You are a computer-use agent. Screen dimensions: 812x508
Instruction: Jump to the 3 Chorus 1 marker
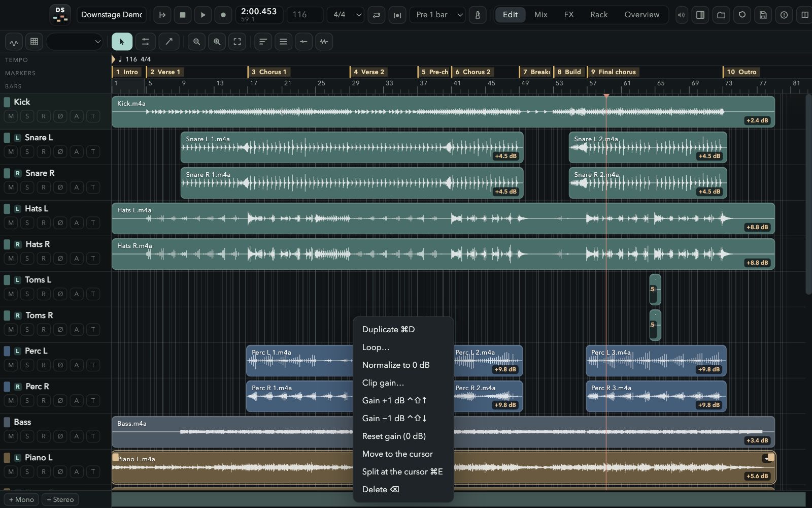click(x=269, y=72)
